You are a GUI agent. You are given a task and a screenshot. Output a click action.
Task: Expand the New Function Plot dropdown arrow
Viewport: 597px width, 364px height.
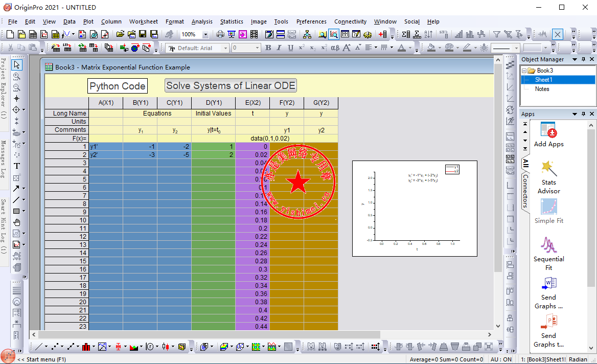coord(73,35)
